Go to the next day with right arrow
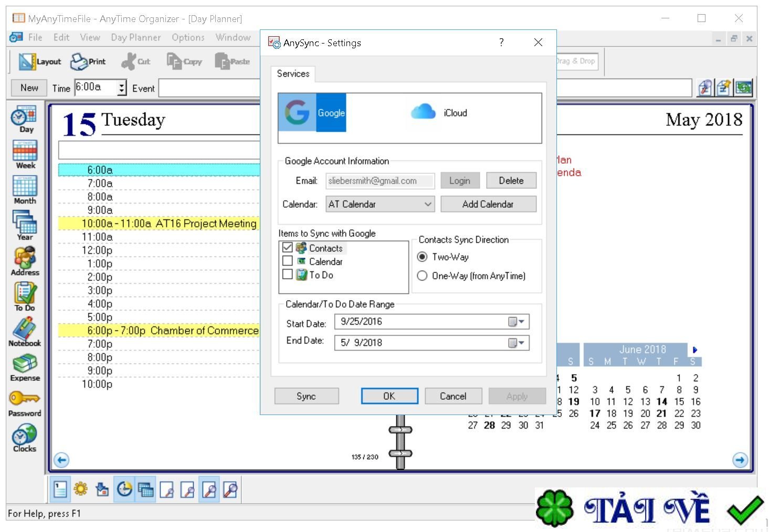The height and width of the screenshot is (532, 769). (740, 460)
